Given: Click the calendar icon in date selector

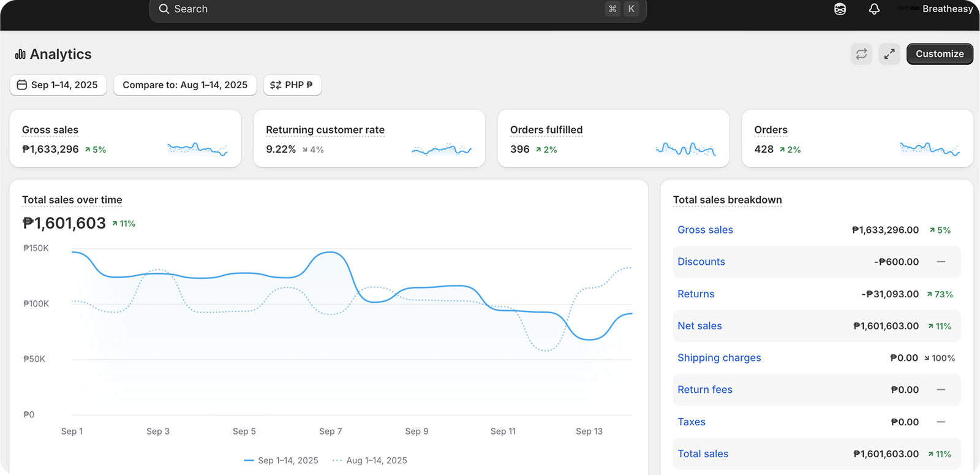Looking at the screenshot, I should [22, 85].
